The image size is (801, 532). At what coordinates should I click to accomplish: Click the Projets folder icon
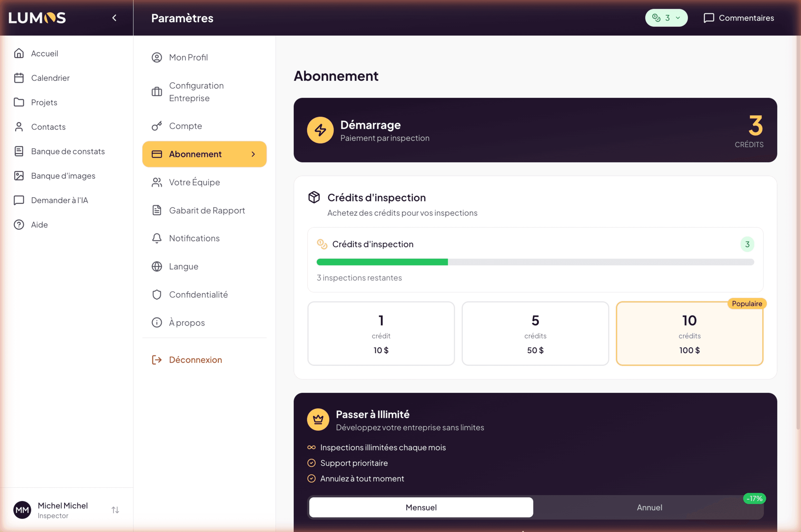point(19,102)
